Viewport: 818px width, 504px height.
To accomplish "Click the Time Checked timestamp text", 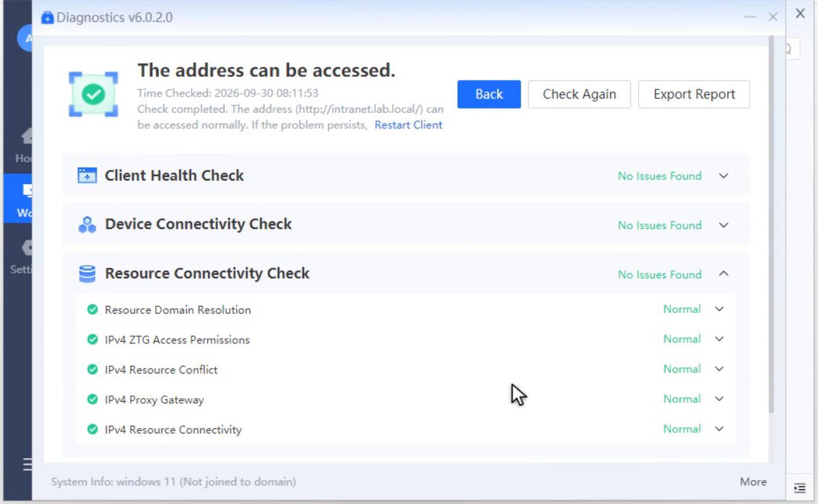I will (228, 93).
